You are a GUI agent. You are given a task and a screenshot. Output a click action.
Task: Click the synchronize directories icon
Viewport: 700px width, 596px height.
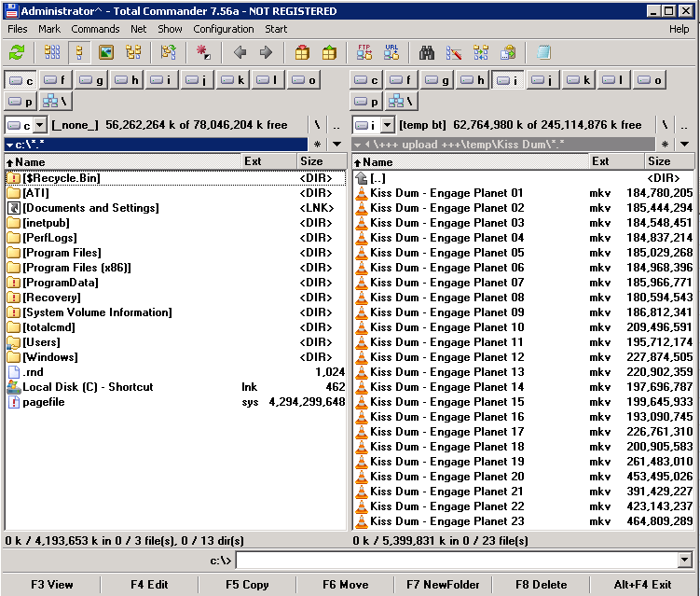[481, 52]
